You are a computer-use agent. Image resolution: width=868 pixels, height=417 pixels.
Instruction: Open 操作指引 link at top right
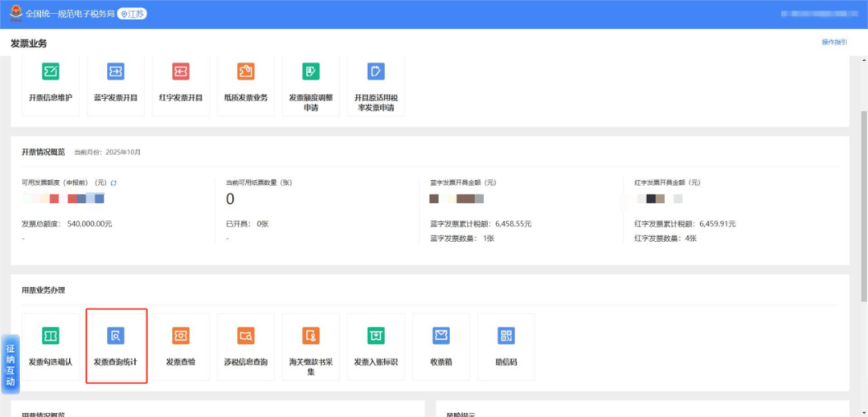tap(833, 42)
